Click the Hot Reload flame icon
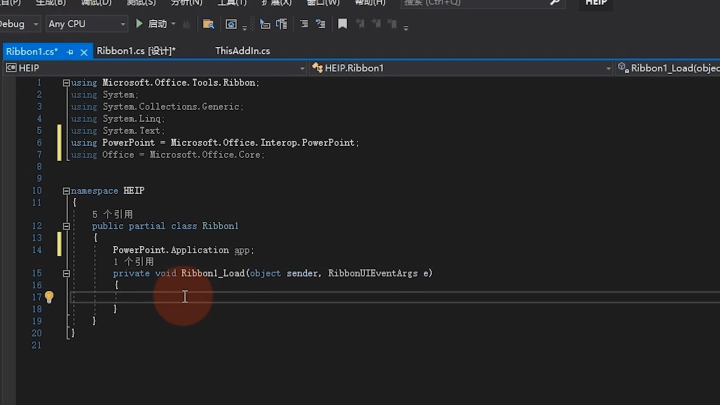Screen dimensions: 720x405 click(186, 24)
